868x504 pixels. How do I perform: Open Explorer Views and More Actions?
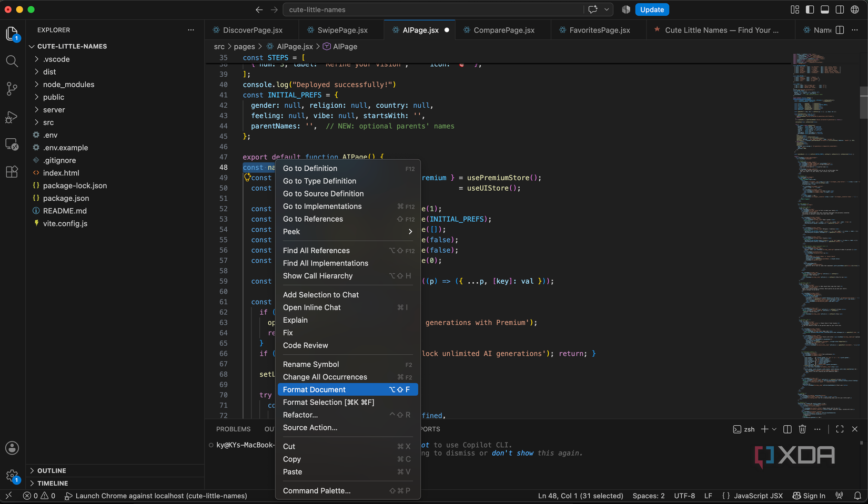point(191,30)
